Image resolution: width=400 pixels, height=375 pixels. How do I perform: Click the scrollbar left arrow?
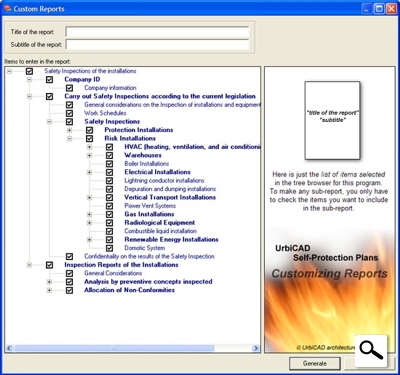[x=9, y=348]
